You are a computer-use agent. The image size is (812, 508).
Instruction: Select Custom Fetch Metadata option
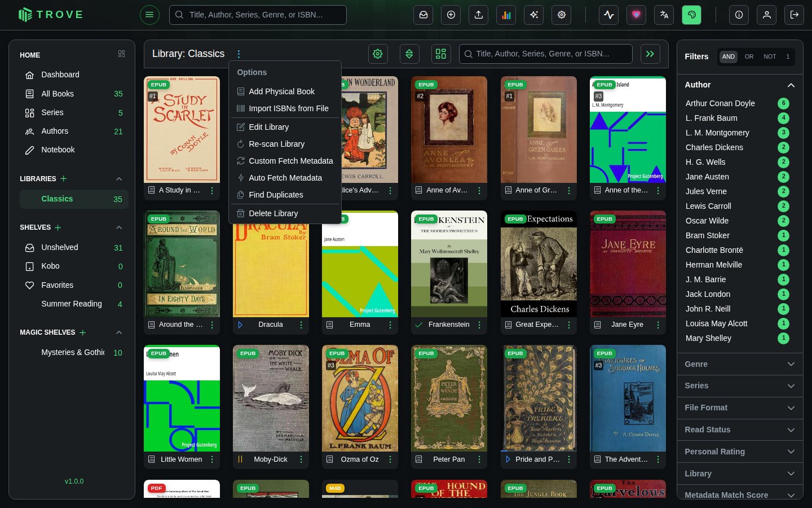click(x=285, y=161)
